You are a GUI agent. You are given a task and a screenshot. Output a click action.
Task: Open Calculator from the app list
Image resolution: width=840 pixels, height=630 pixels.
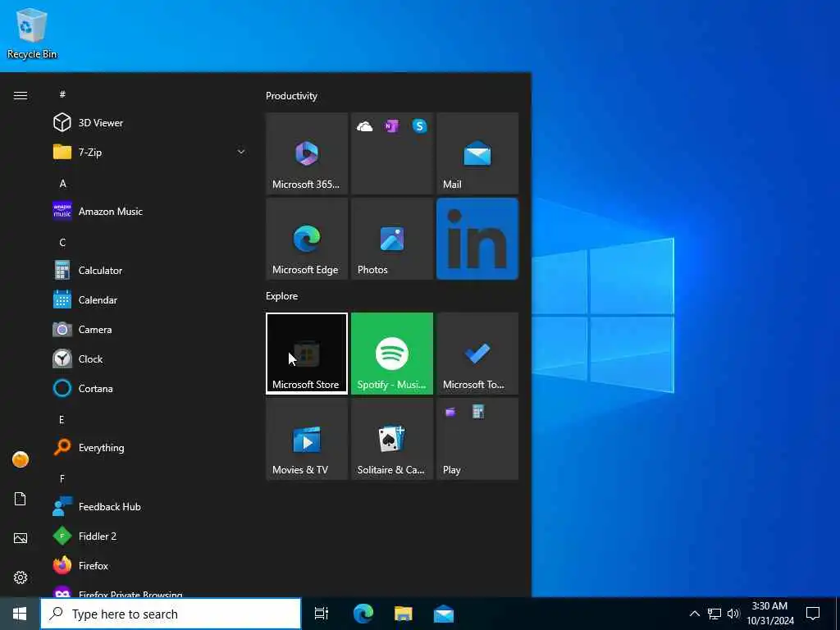click(x=148, y=270)
